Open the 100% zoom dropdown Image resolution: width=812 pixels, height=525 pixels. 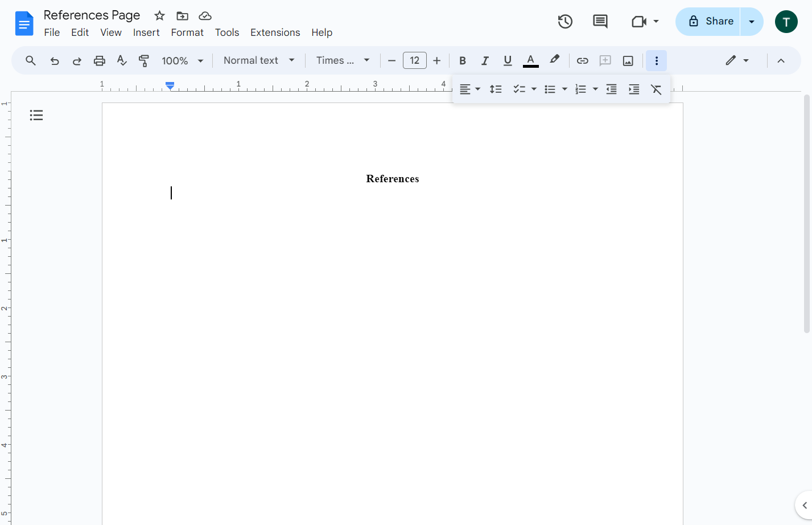tap(183, 61)
